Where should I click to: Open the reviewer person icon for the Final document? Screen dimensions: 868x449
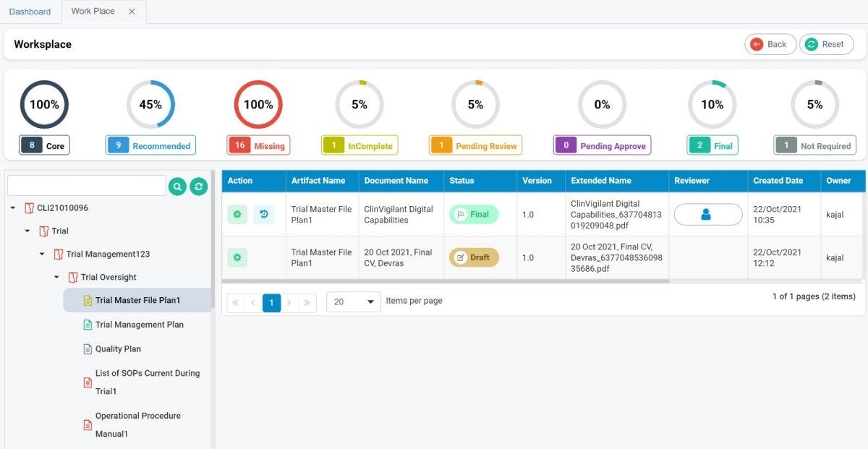(x=707, y=214)
